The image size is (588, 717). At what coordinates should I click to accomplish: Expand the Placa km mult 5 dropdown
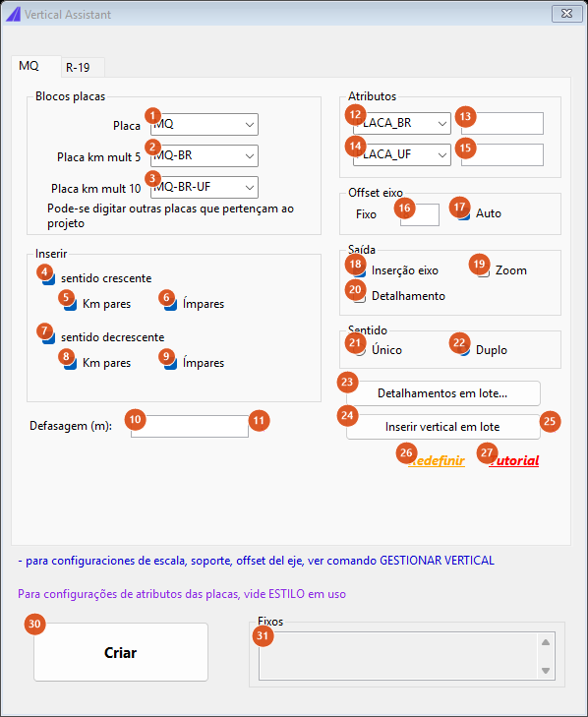pos(205,156)
